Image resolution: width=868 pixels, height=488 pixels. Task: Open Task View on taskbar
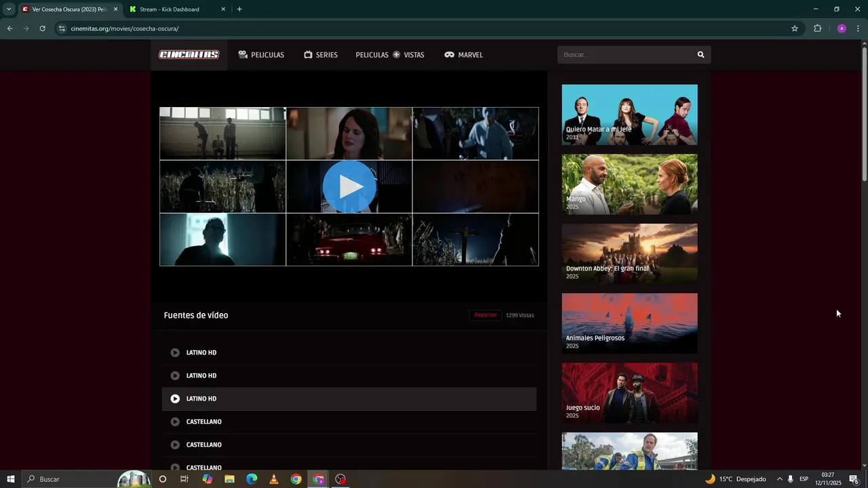point(184,479)
